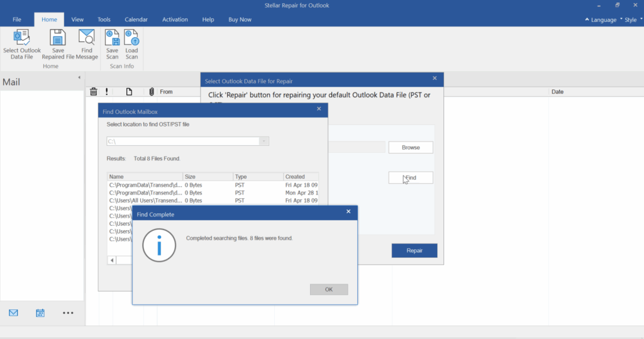
Task: Switch to Mail view using envelope icon
Action: click(13, 313)
